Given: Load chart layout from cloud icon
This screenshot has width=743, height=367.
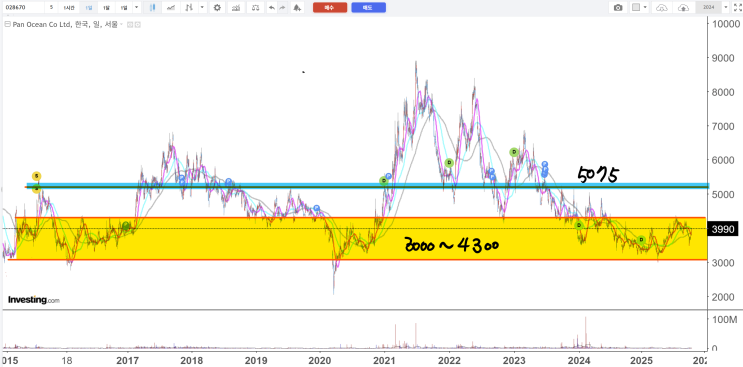Looking at the screenshot, I should [662, 8].
